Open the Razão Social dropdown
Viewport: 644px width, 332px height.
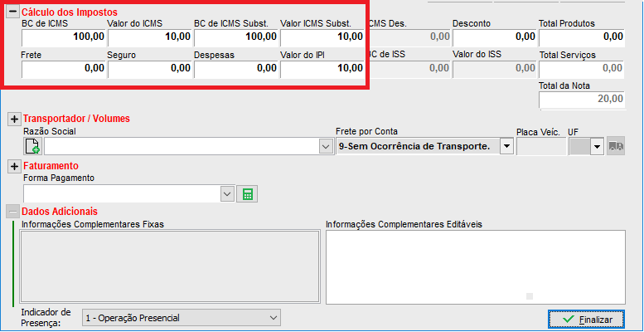coord(325,146)
